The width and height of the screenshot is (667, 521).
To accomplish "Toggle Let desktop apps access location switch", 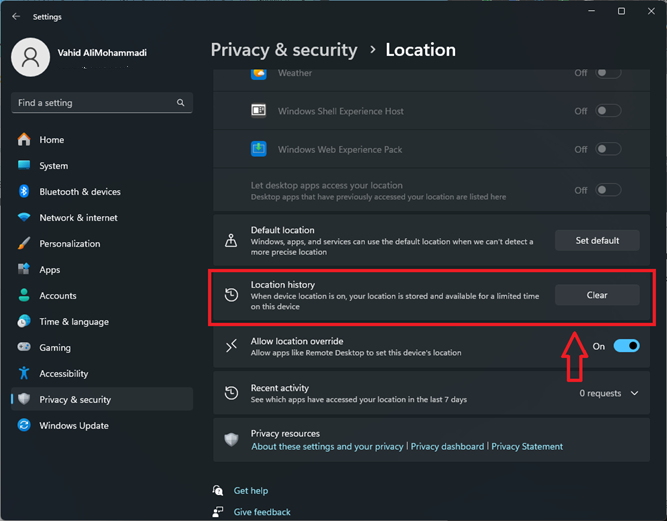I will click(608, 190).
